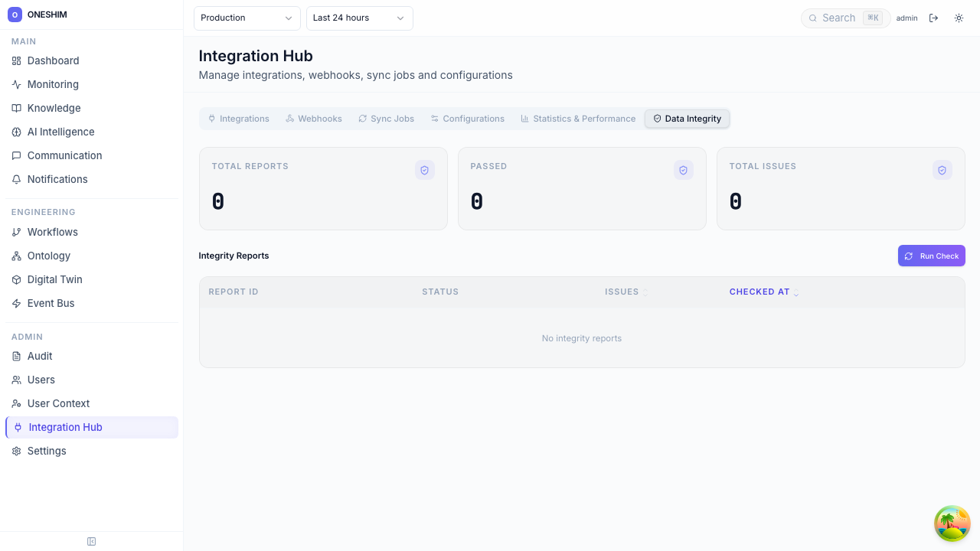The width and height of the screenshot is (980, 551).
Task: Open the Sync Jobs tab
Action: (x=386, y=119)
